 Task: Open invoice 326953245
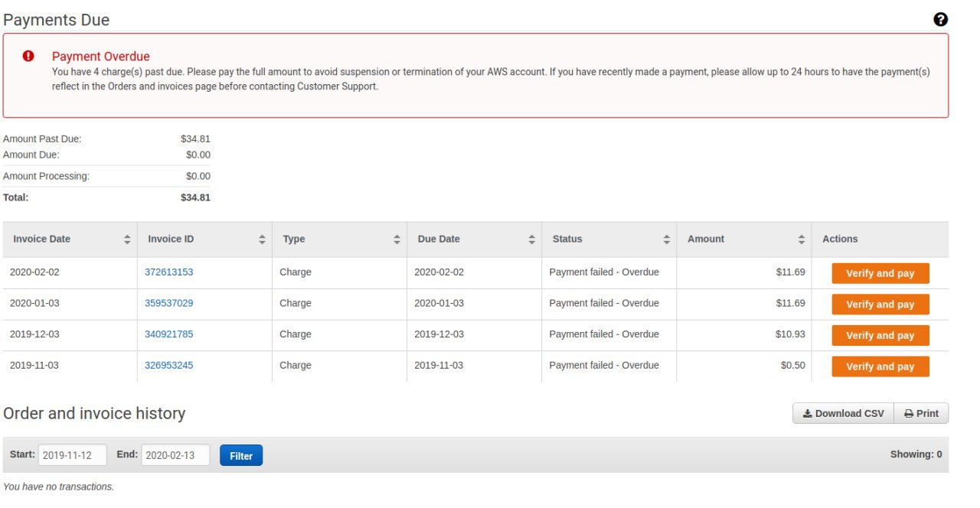(168, 366)
